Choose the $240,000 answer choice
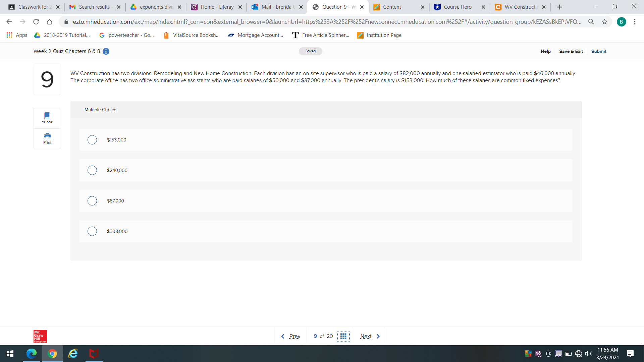 (92, 170)
